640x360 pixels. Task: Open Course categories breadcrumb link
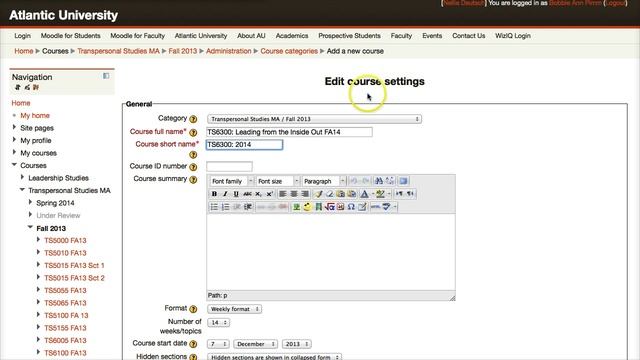coord(289,51)
